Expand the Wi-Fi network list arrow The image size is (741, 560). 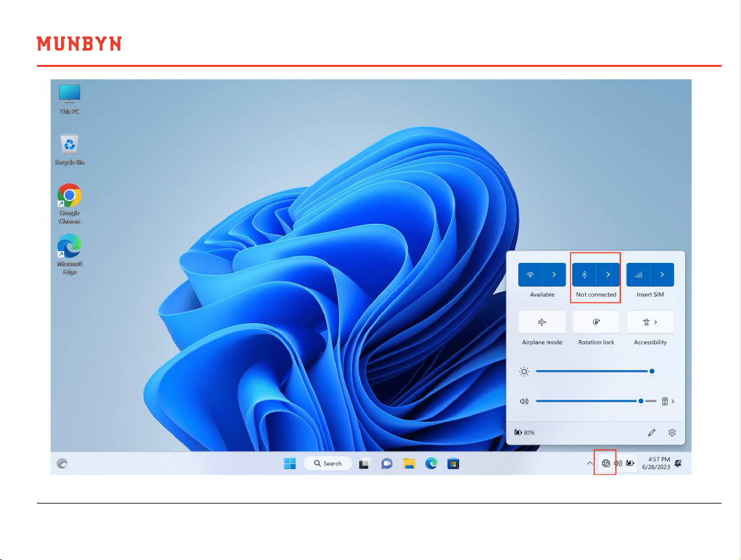coord(554,274)
